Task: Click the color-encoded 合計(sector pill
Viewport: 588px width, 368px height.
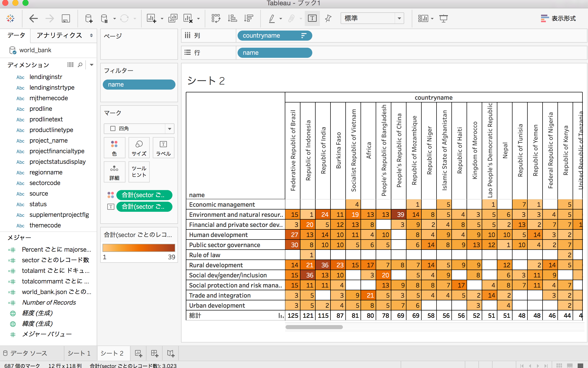Action: [144, 195]
